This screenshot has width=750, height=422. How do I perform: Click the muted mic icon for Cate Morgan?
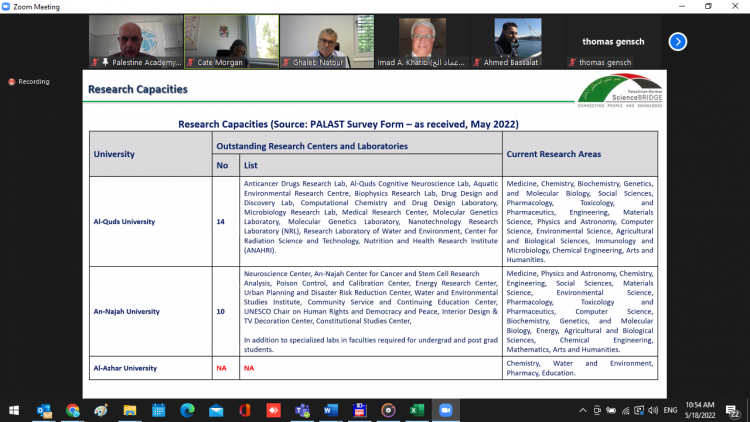(x=191, y=63)
